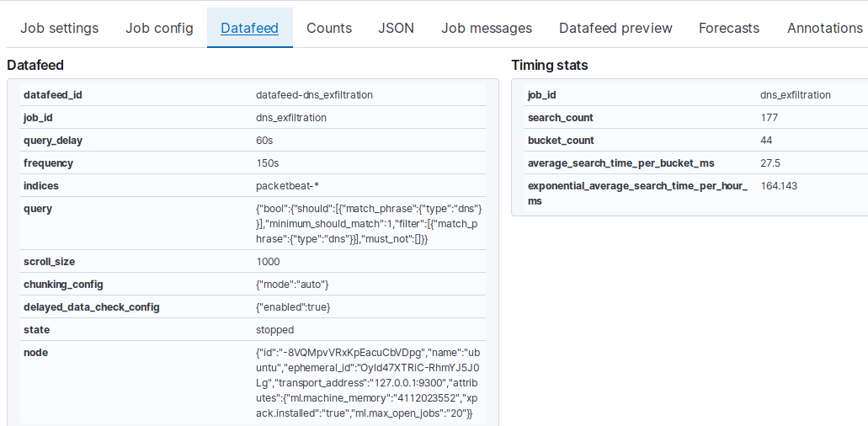Viewport: 868px width, 426px height.
Task: Click the packetbeat-* indices value
Action: [287, 186]
